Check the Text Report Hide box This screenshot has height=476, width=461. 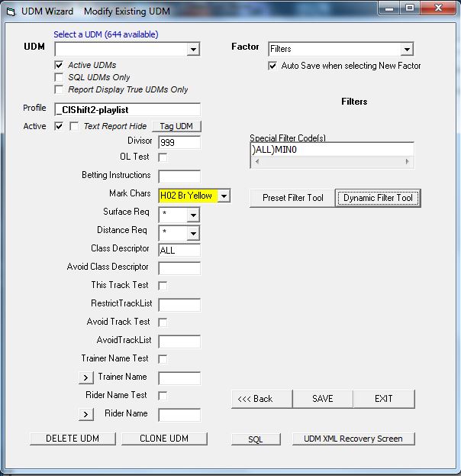click(x=74, y=126)
